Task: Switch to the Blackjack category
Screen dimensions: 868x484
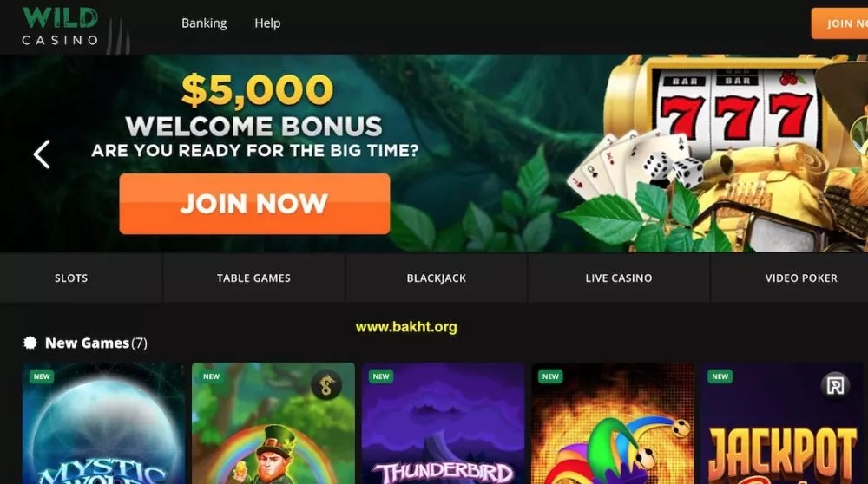Action: (437, 278)
